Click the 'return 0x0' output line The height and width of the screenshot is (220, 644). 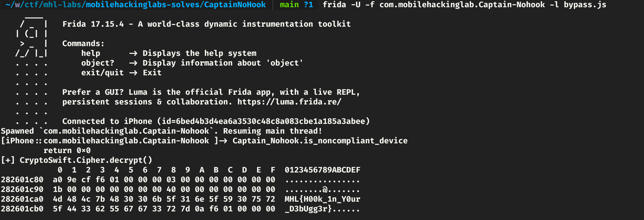[67, 151]
